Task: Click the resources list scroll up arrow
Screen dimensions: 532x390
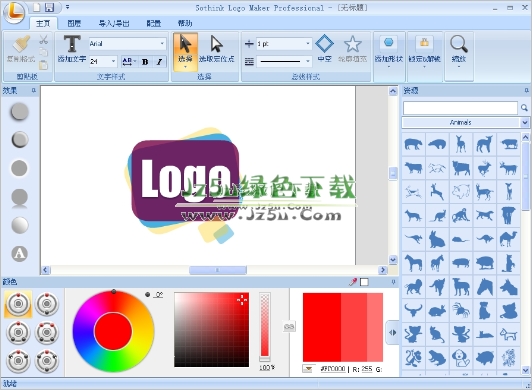Action: click(526, 137)
